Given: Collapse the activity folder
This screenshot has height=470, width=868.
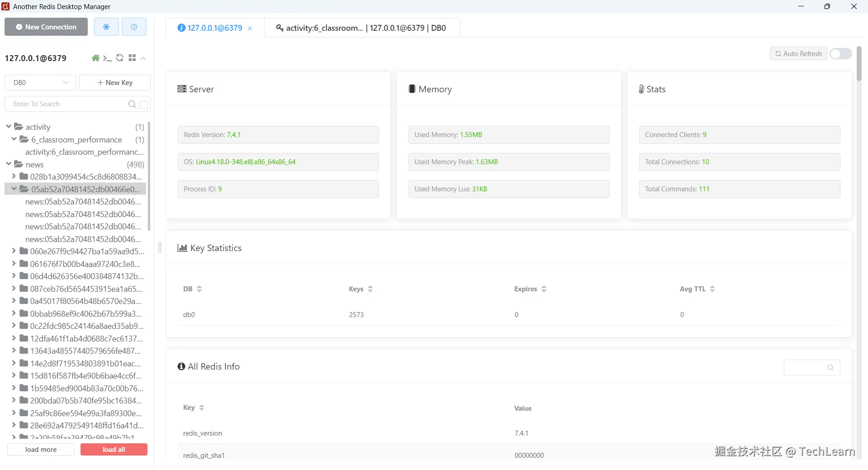Looking at the screenshot, I should (9, 127).
